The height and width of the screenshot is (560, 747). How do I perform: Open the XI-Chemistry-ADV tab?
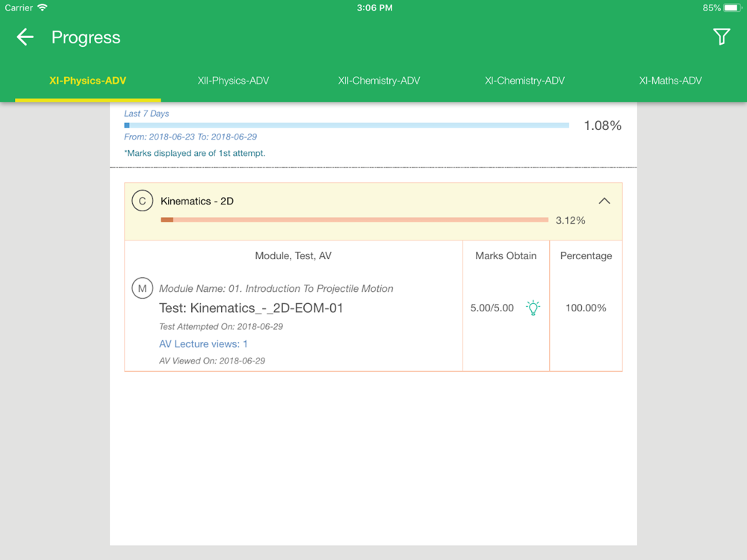[x=524, y=81]
